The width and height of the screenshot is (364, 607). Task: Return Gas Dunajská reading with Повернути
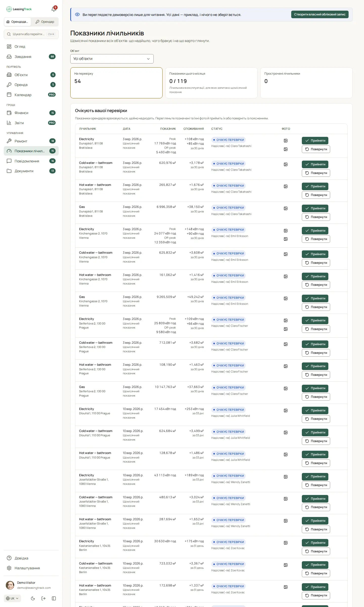[x=316, y=217]
